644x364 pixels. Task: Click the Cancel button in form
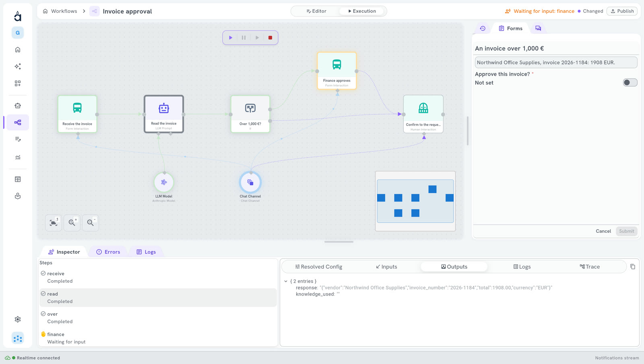click(603, 231)
